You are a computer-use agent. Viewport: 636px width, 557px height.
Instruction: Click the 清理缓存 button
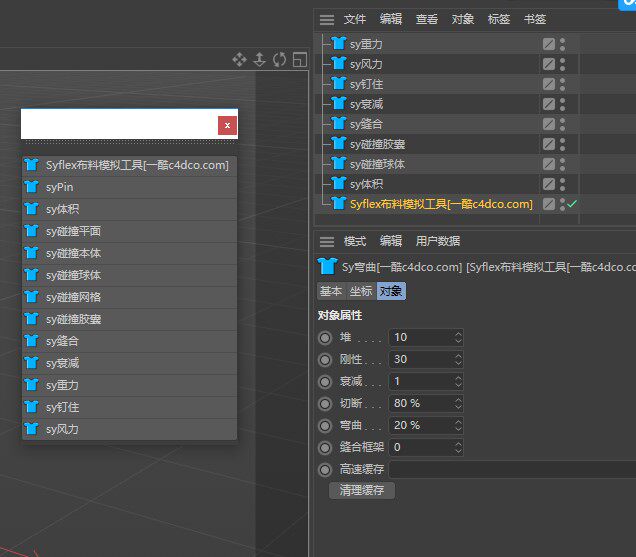click(x=361, y=490)
